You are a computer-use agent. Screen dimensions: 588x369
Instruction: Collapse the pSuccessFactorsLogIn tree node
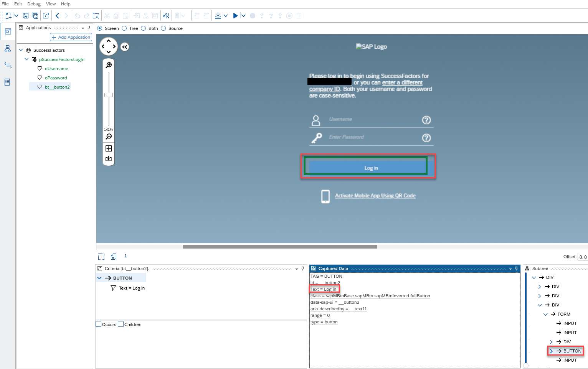click(x=26, y=59)
